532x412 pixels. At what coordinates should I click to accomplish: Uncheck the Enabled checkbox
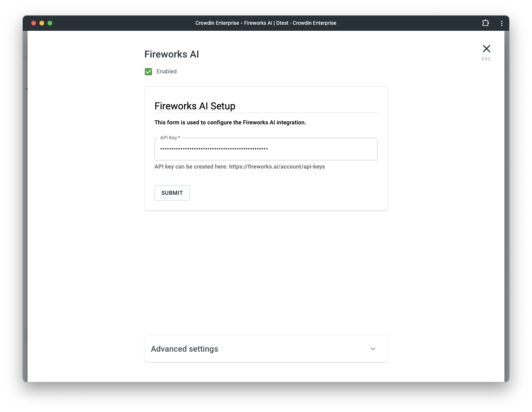coord(148,72)
